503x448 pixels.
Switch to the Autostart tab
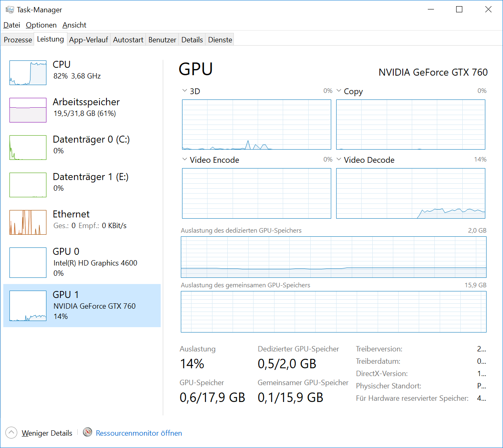(128, 40)
